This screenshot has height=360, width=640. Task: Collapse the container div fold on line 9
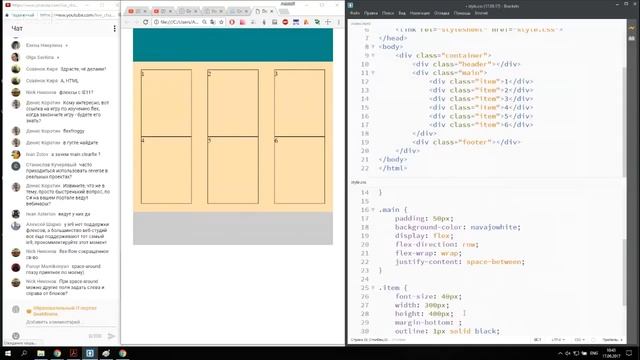(373, 55)
